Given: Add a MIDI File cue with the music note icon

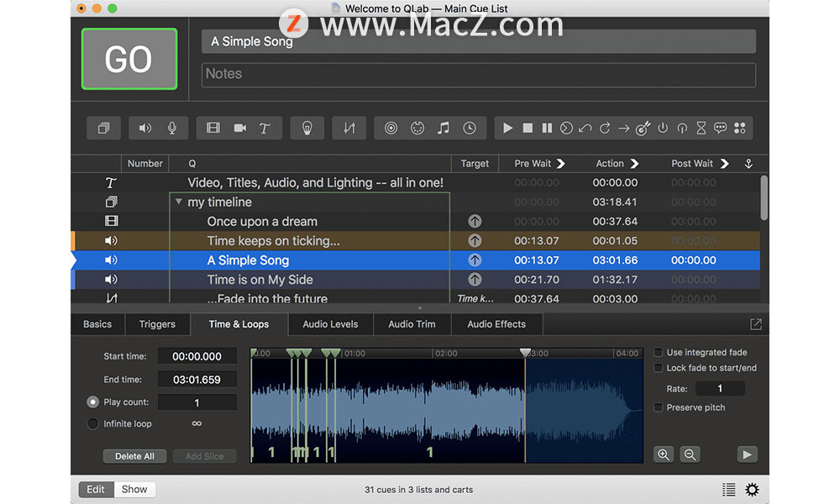Looking at the screenshot, I should tap(443, 128).
